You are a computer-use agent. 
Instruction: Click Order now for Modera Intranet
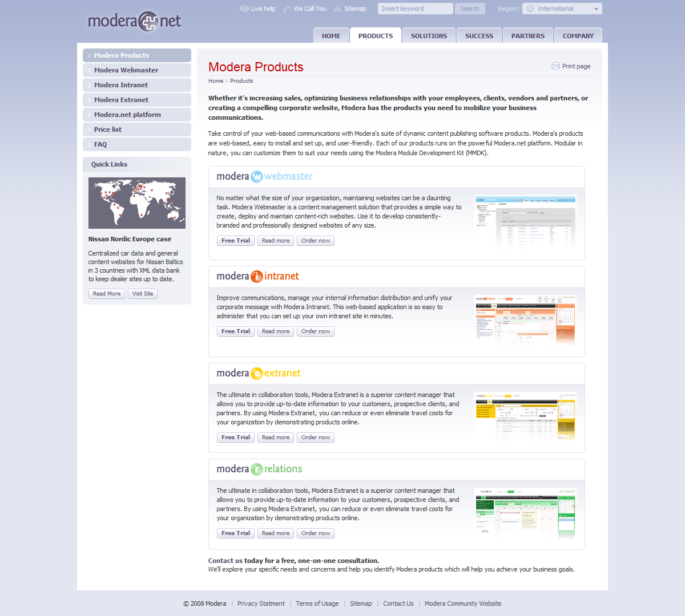point(316,331)
